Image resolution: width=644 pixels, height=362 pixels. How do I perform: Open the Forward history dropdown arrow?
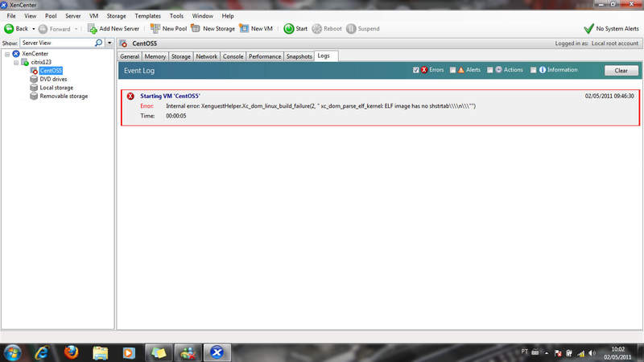pyautogui.click(x=76, y=29)
